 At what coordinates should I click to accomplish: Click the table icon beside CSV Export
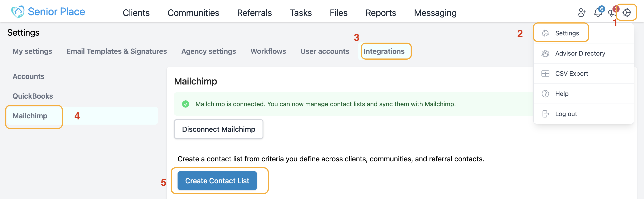(x=545, y=74)
